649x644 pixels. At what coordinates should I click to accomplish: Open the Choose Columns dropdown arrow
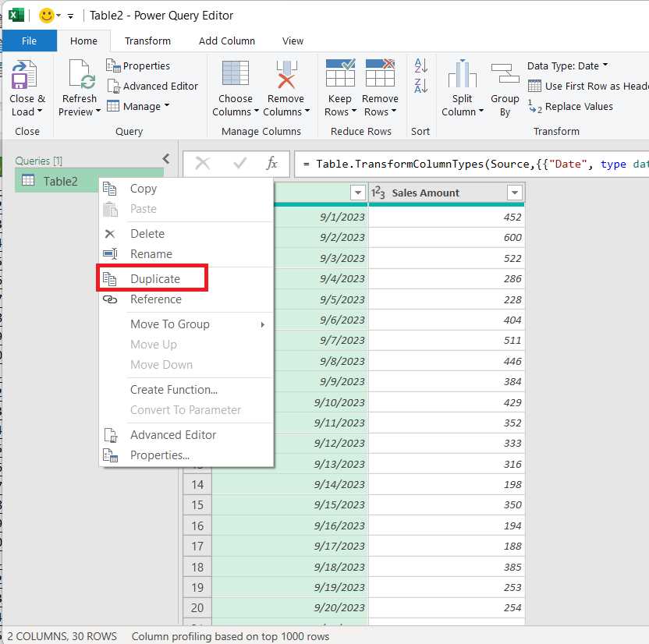257,111
